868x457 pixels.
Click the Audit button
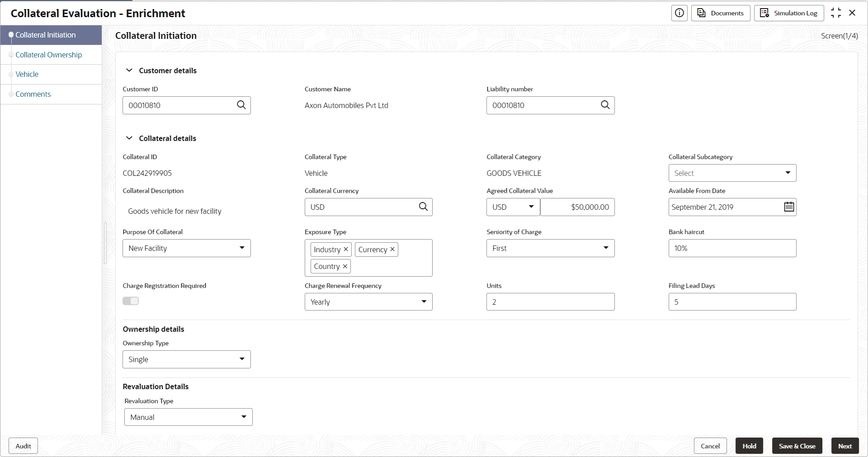[x=23, y=446]
